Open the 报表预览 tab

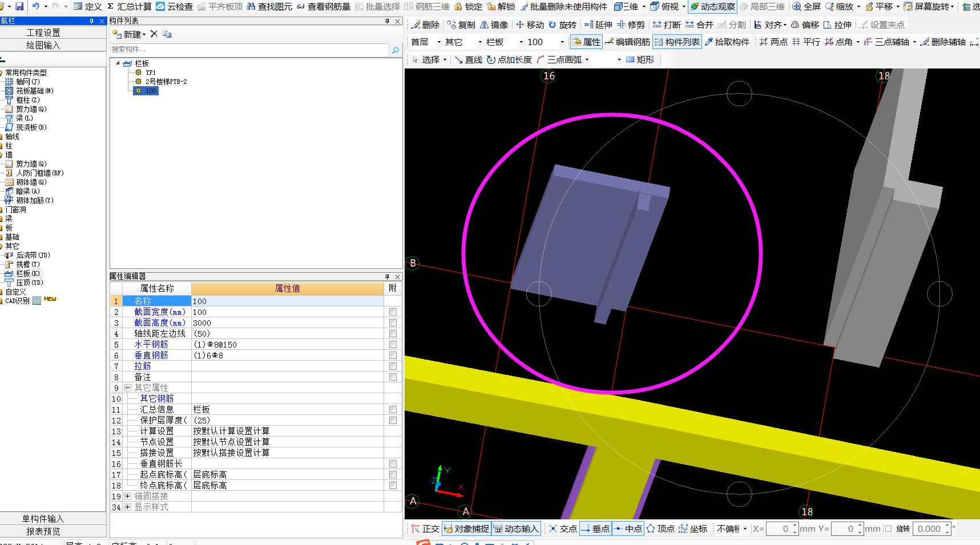43,531
